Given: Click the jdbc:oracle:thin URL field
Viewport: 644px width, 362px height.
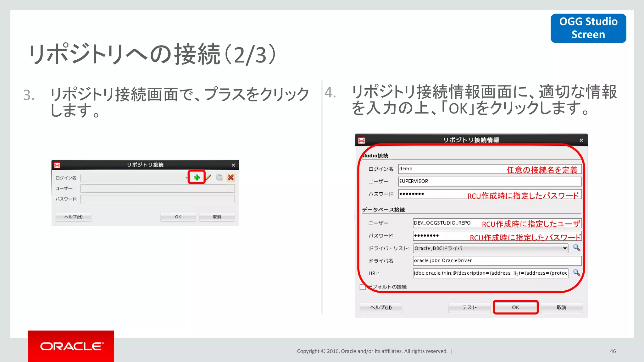Looking at the screenshot, I should 491,273.
